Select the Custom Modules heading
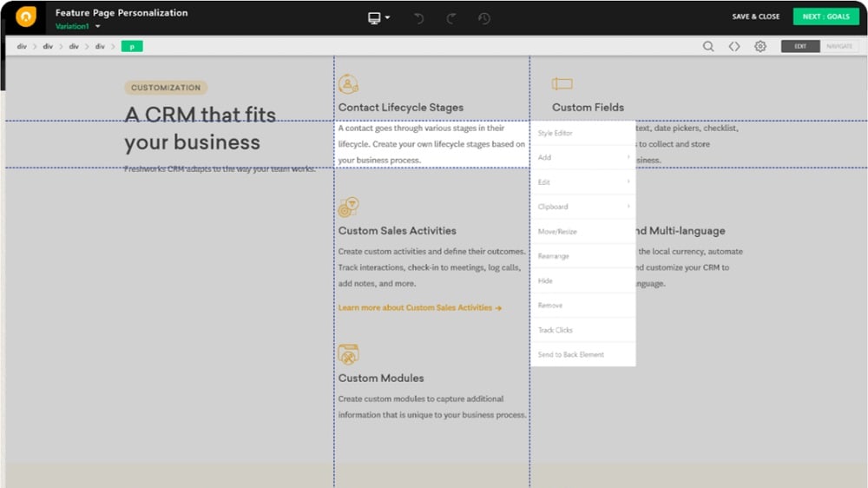The image size is (868, 488). (x=381, y=379)
